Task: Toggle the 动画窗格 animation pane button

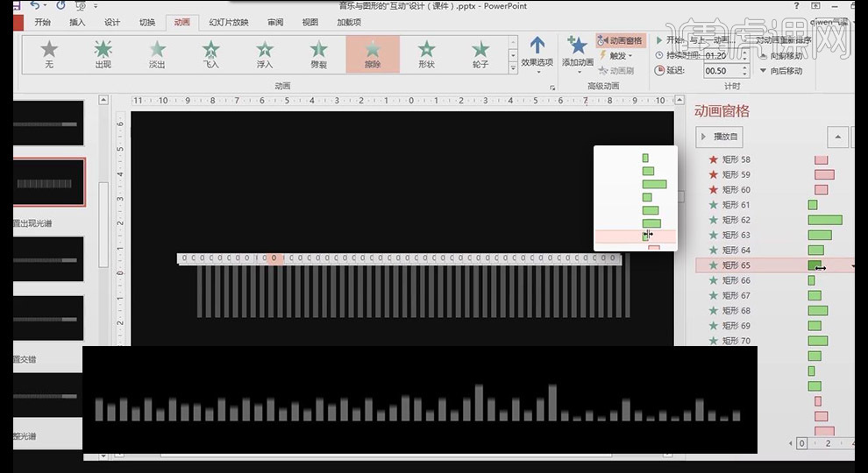Action: point(620,40)
